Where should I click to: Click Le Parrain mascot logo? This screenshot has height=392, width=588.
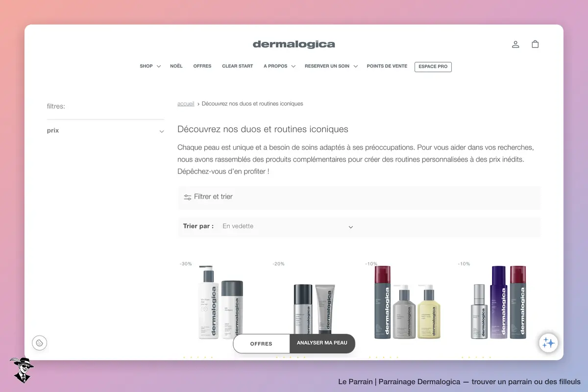[x=21, y=370]
